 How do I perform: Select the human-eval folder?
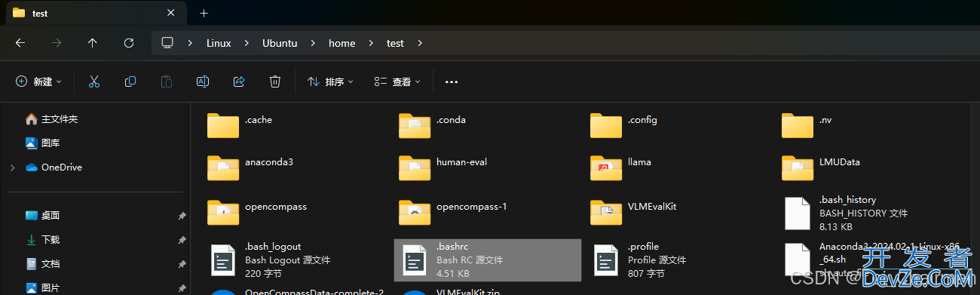coord(443,167)
